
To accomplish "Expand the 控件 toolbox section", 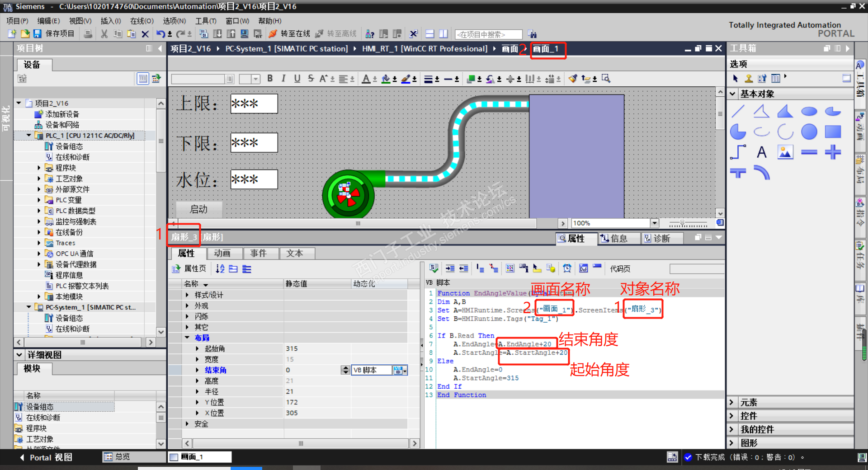I will (732, 416).
